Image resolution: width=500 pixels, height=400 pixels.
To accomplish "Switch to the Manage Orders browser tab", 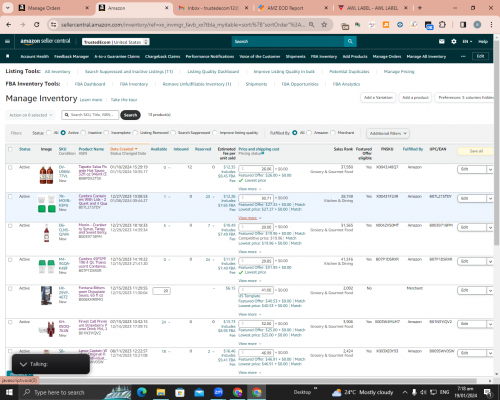I will [53, 8].
